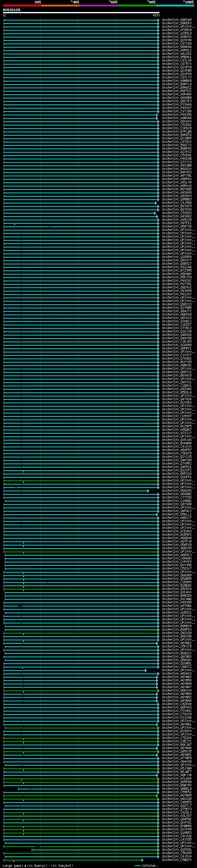Select label UniRef100_C4JMJ4
Image resolution: width=197 pixels, height=868 pixels.
click(177, 856)
